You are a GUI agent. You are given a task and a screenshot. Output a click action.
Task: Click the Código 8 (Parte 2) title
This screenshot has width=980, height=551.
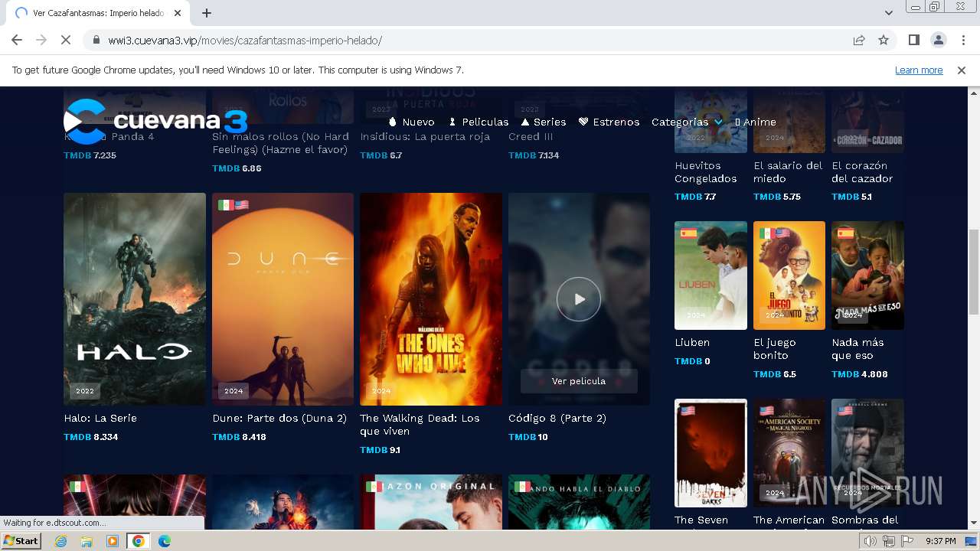[x=557, y=418]
